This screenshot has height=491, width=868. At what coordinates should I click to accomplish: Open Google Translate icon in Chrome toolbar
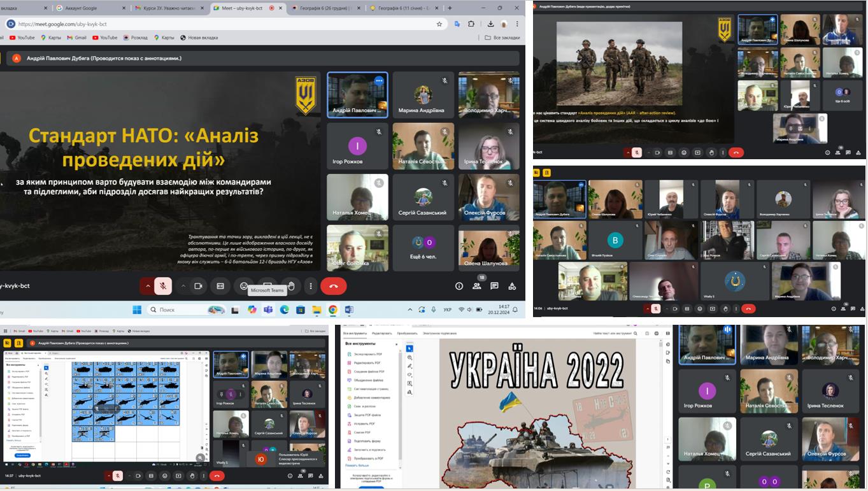457,24
